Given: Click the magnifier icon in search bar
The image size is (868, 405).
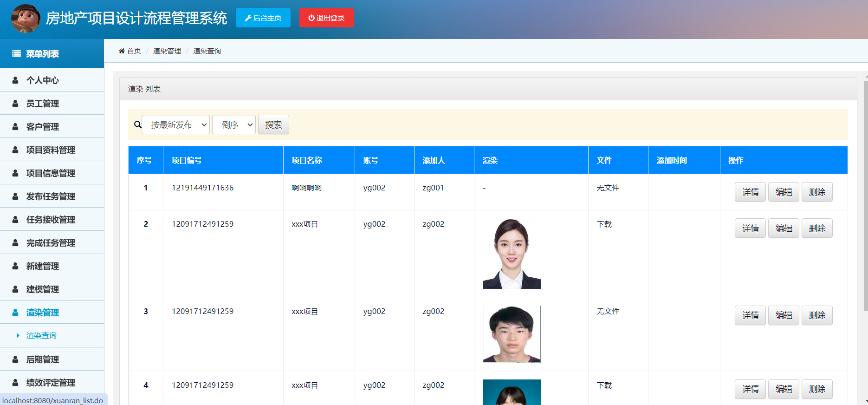Looking at the screenshot, I should 138,124.
